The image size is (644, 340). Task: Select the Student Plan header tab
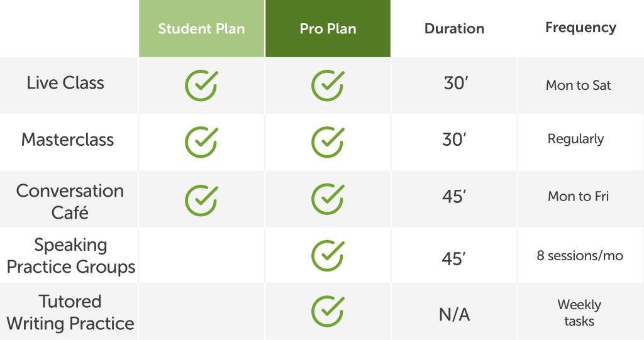click(x=201, y=29)
